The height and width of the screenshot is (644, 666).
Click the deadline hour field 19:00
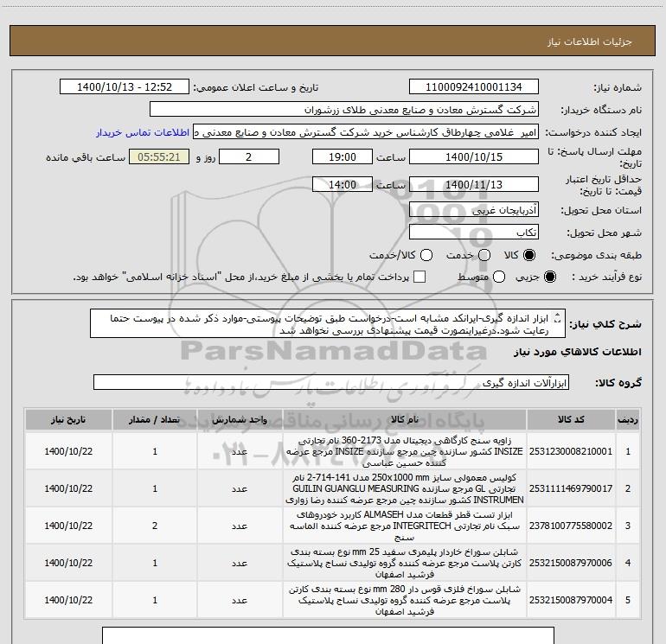tap(343, 156)
